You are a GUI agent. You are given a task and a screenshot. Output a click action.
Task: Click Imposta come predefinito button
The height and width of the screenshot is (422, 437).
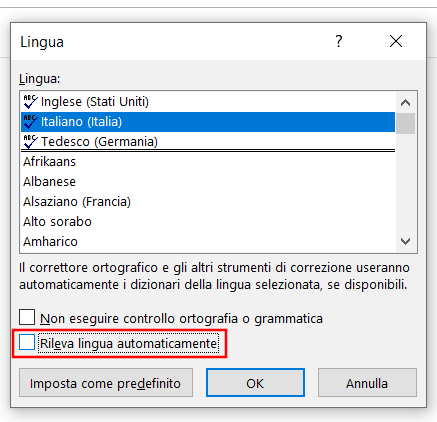[106, 383]
